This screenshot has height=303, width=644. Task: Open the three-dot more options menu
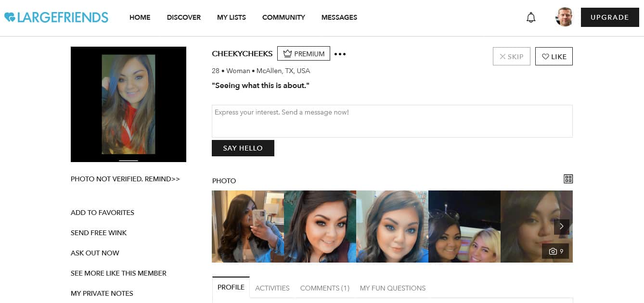pyautogui.click(x=340, y=54)
